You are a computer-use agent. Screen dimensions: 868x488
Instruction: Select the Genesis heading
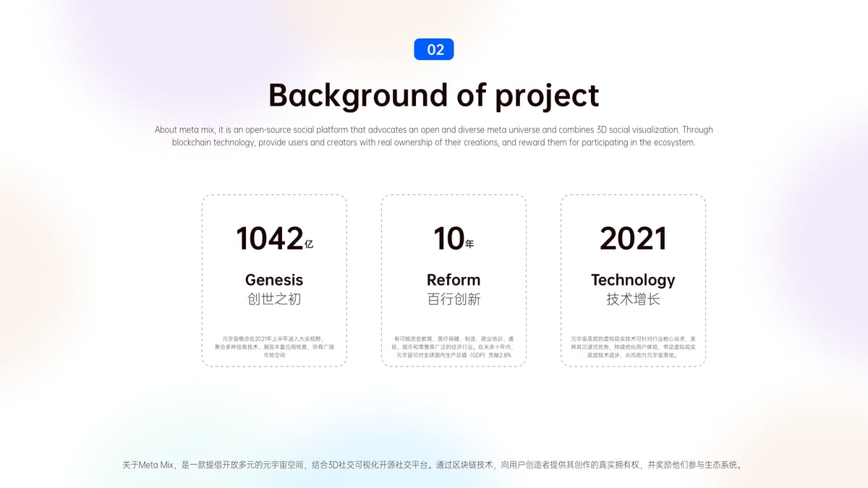[x=274, y=280]
